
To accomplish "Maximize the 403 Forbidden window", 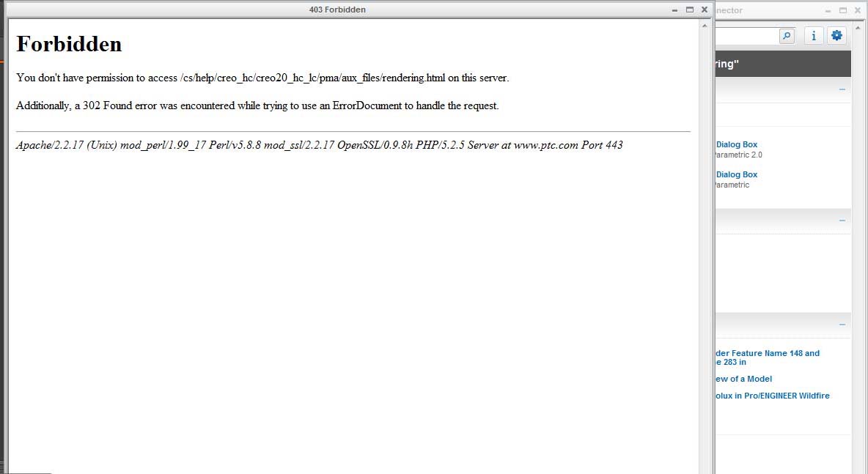I will (x=689, y=10).
